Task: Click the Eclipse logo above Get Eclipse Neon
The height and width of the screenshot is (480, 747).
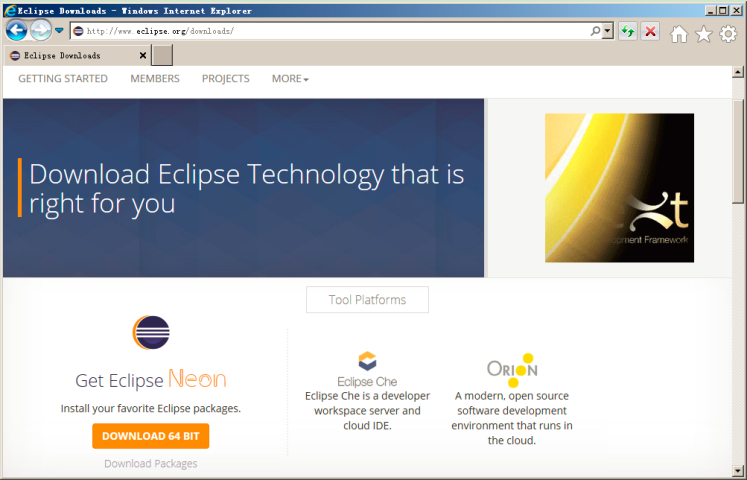Action: (x=151, y=332)
